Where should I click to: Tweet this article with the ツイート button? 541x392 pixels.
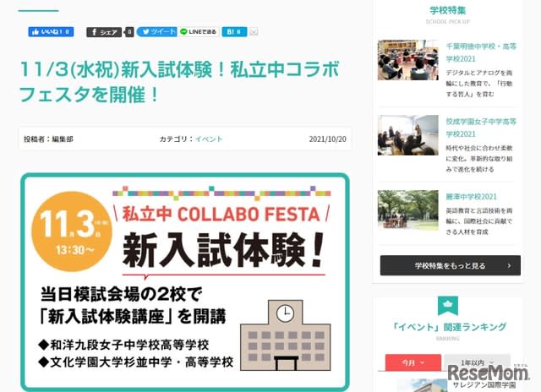pyautogui.click(x=157, y=32)
